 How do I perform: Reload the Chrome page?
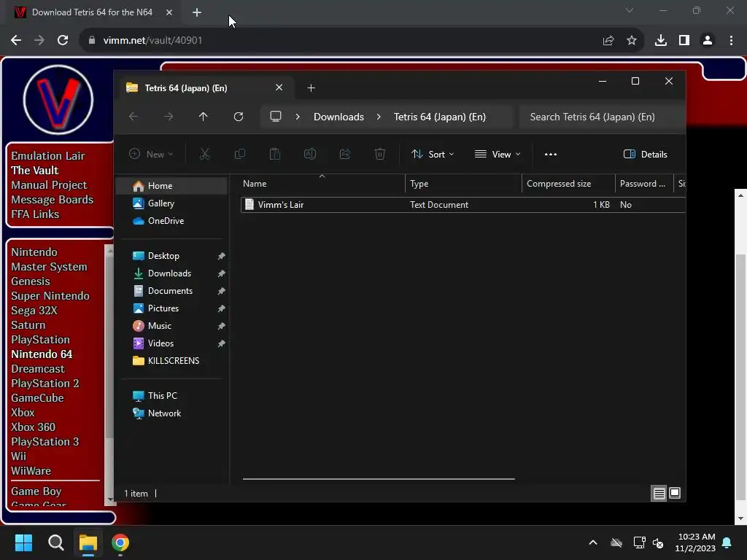point(63,41)
